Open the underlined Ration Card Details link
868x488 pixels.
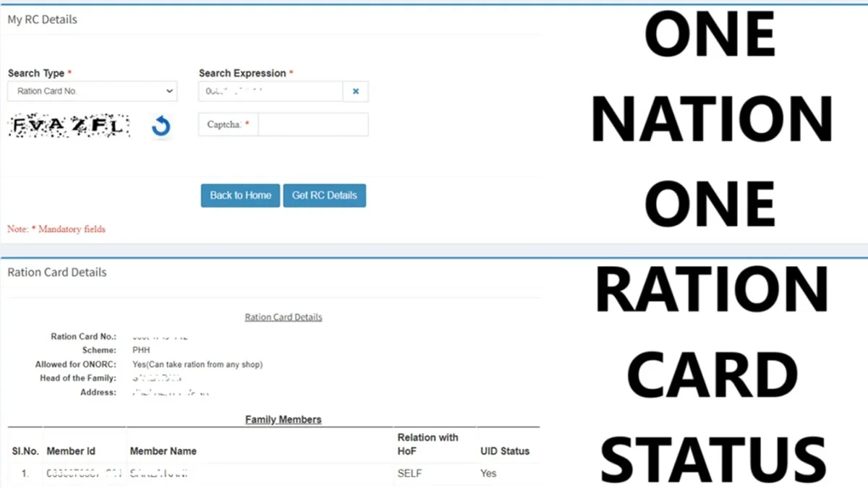pos(284,317)
